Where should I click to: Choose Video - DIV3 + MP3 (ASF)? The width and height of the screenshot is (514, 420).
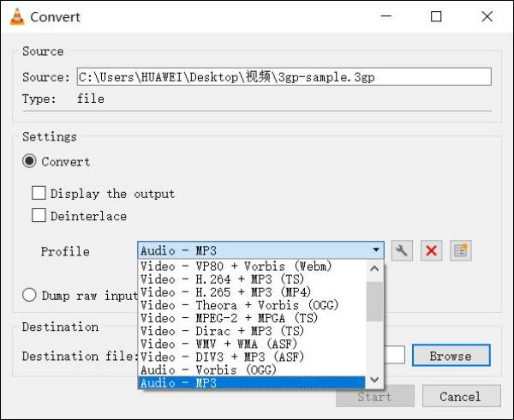coord(251,357)
